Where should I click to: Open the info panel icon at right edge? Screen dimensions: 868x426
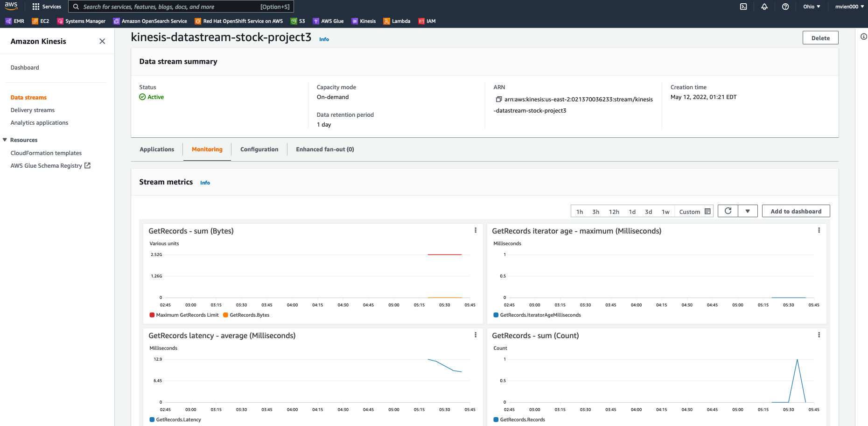864,36
